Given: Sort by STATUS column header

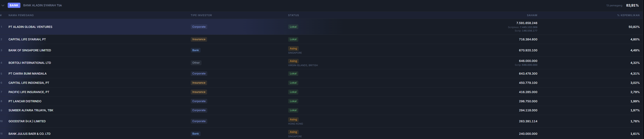Looking at the screenshot, I should (293, 15).
